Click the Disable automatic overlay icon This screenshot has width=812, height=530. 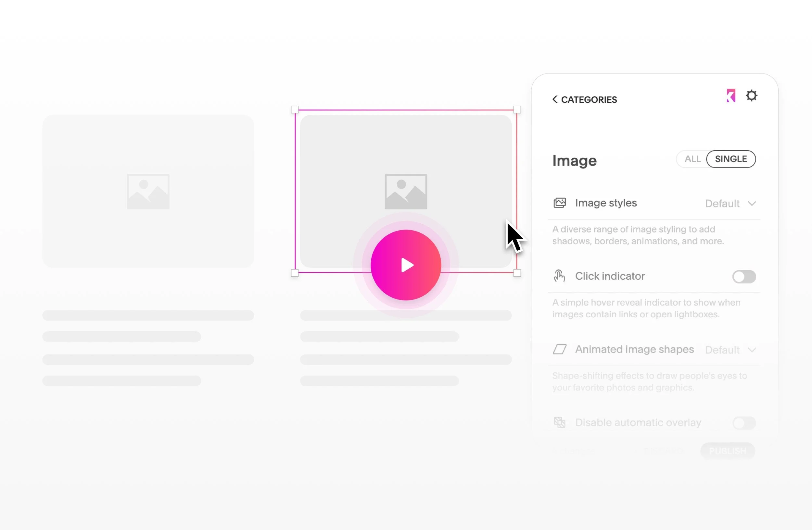click(560, 422)
